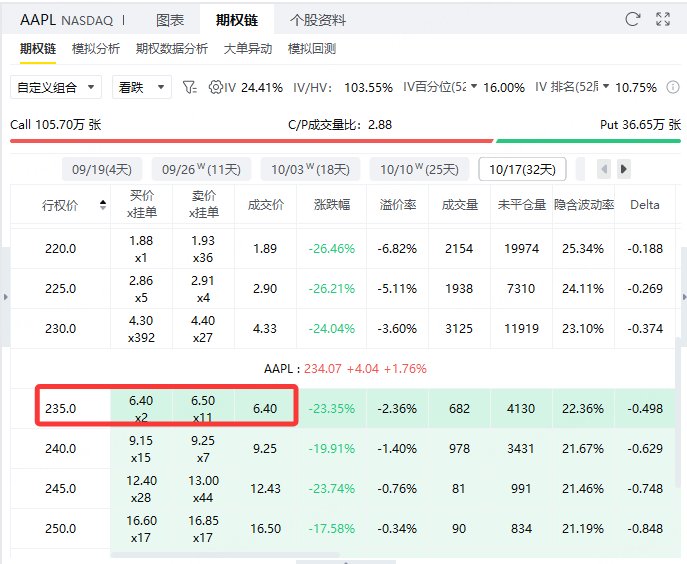Expand the right side panel arrow
The height and width of the screenshot is (564, 687).
684,297
